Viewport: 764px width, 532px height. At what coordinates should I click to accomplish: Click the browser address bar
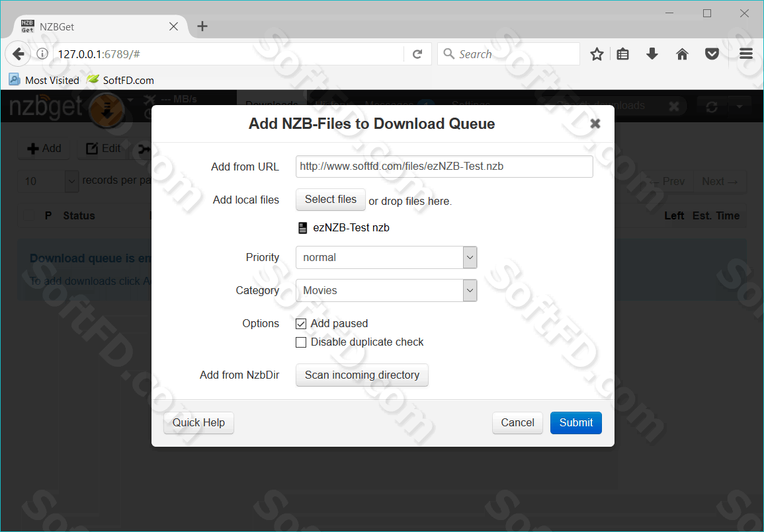229,54
